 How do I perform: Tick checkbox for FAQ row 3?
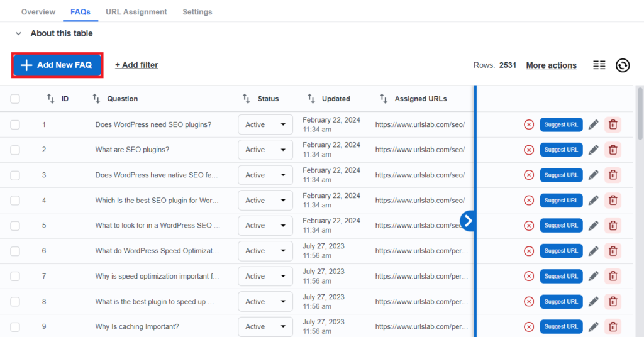point(15,175)
